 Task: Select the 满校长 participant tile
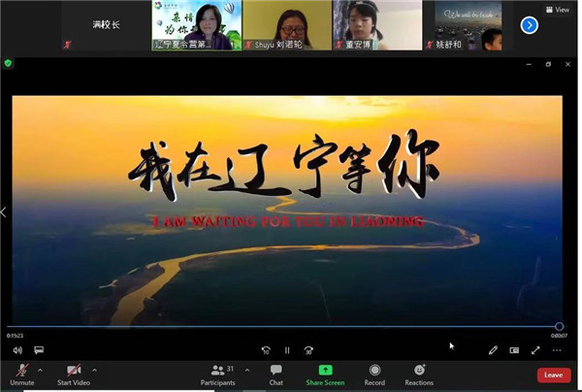click(x=106, y=25)
